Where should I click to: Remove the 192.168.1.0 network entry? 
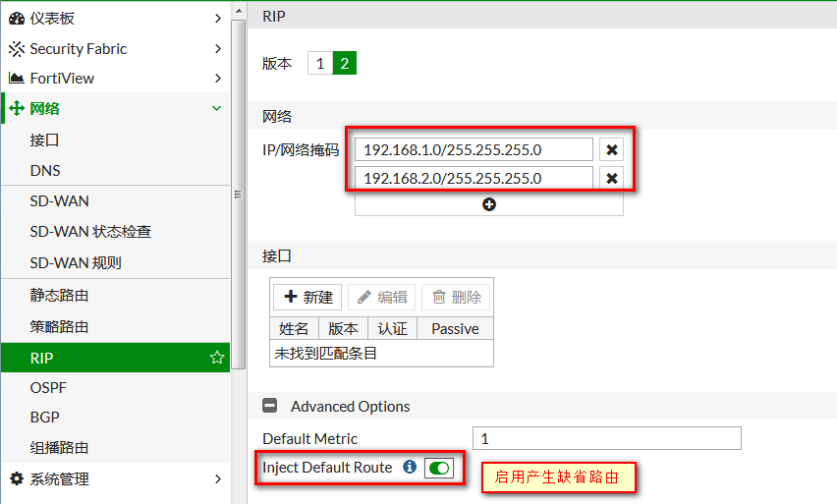(x=611, y=149)
